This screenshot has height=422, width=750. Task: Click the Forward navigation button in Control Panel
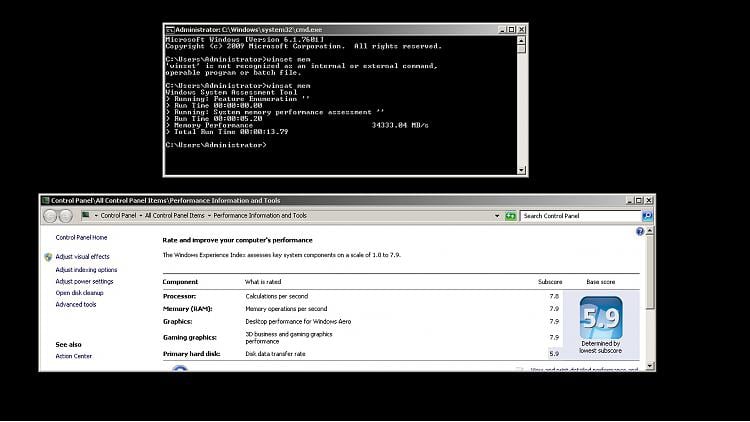pyautogui.click(x=66, y=216)
